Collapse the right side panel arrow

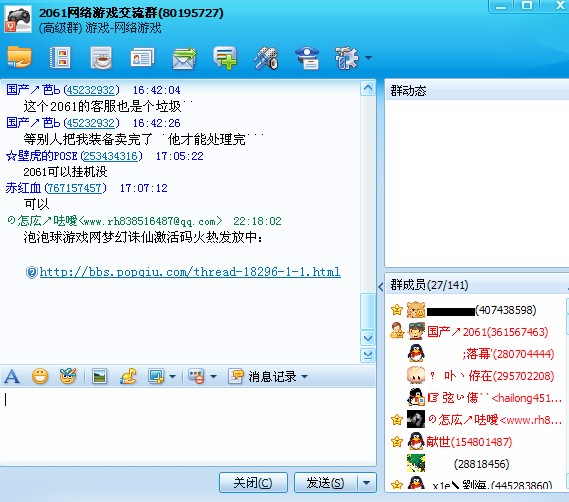tap(380, 287)
